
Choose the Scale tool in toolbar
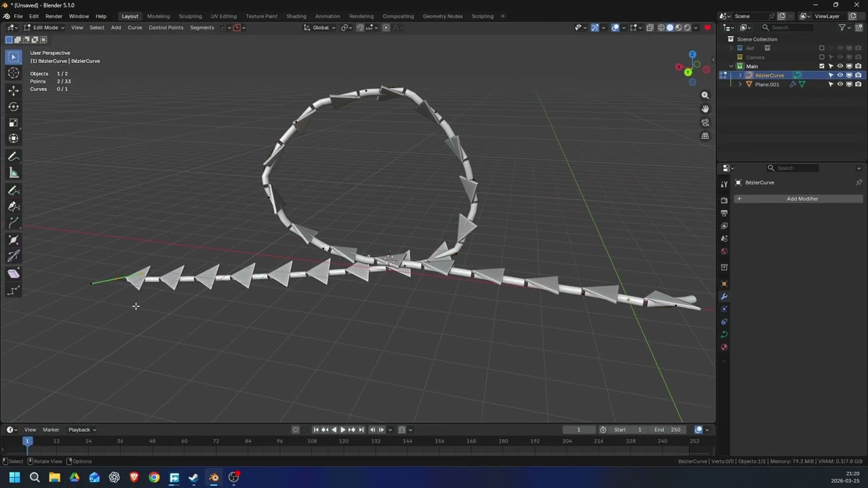14,123
